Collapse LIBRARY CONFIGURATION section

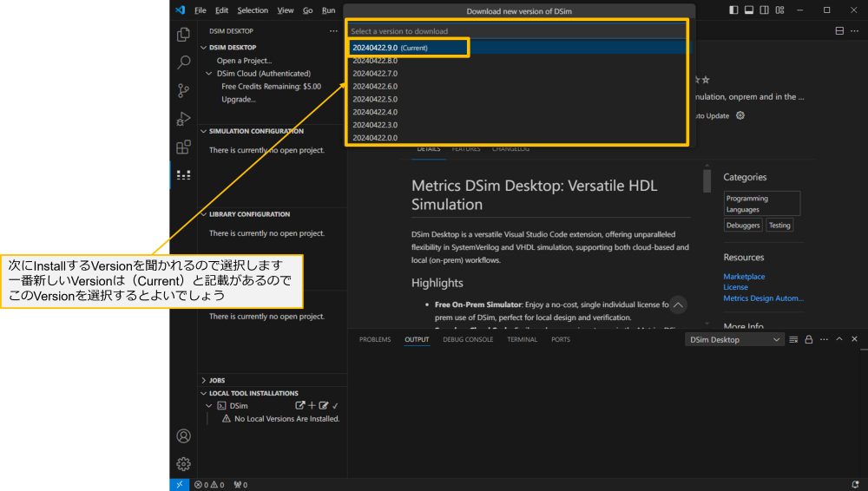click(204, 214)
